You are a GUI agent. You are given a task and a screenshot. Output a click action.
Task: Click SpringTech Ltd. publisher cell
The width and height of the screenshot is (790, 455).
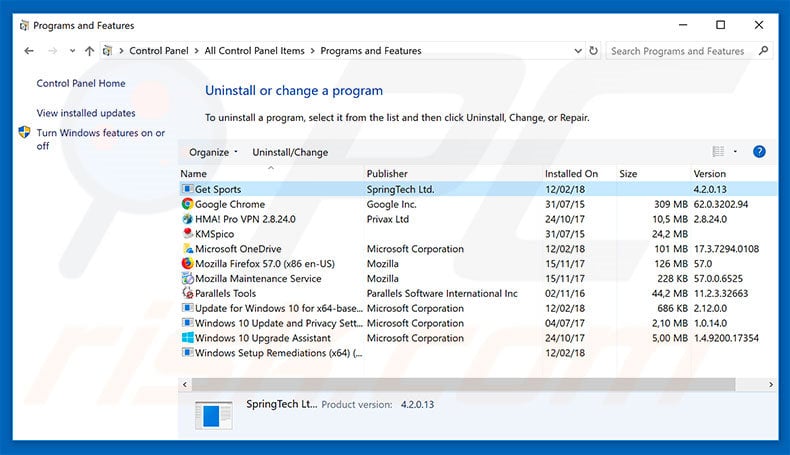401,189
